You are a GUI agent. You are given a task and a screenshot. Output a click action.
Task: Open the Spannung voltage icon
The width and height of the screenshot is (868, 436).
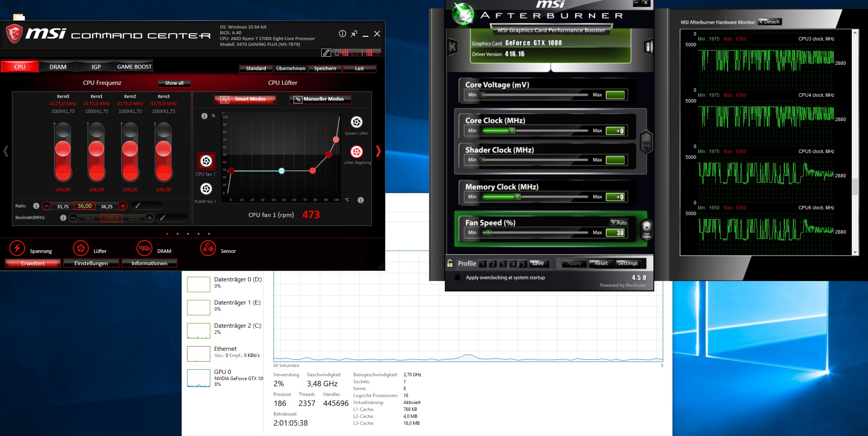point(17,248)
